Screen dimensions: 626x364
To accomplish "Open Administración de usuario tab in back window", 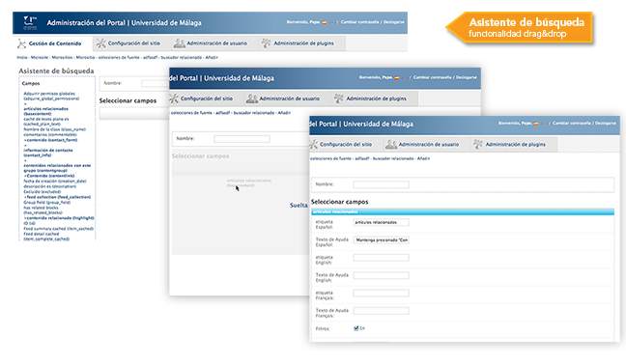I will (x=211, y=43).
